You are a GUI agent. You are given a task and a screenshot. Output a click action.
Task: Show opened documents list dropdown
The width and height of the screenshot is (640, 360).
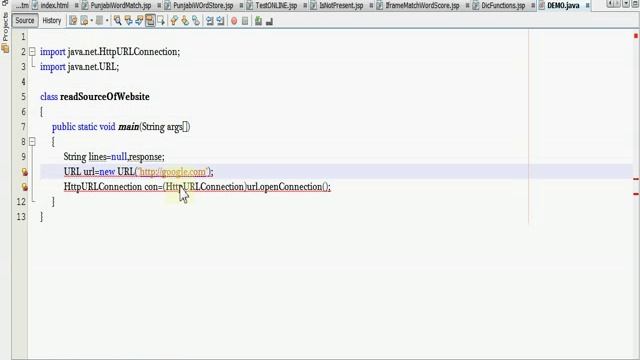pos(625,4)
